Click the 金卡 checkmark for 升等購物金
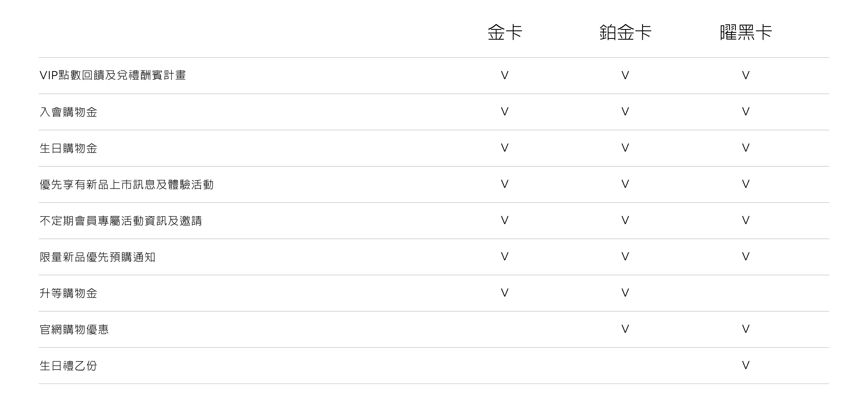The width and height of the screenshot is (868, 407). [504, 293]
